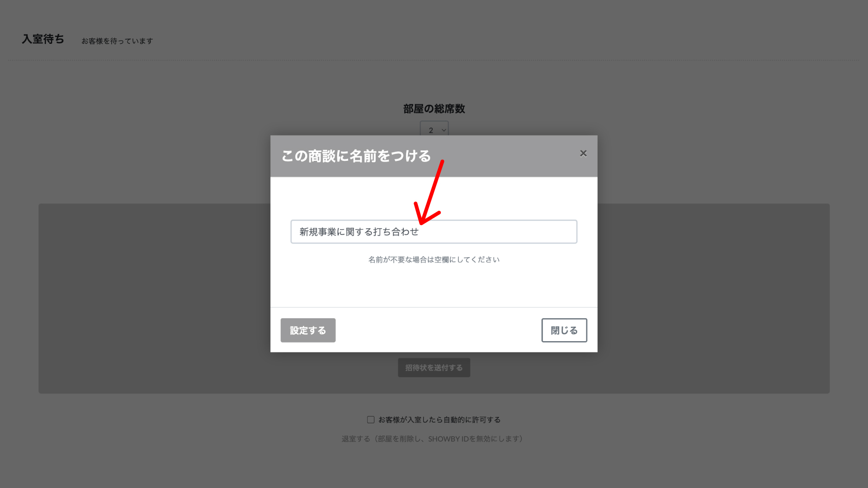Dismiss the dialog using the 閉じる button

(x=564, y=330)
